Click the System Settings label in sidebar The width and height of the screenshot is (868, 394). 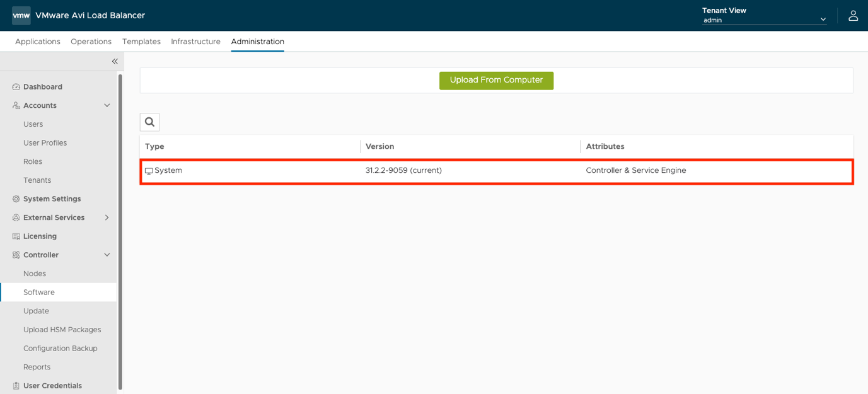point(52,199)
